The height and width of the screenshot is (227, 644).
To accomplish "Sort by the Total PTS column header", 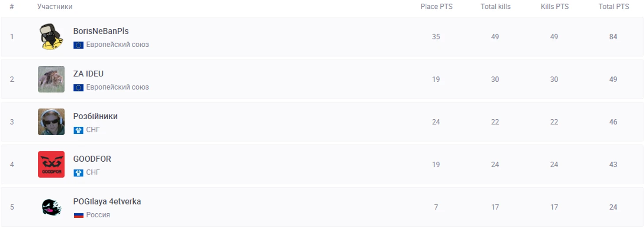I will tap(614, 7).
